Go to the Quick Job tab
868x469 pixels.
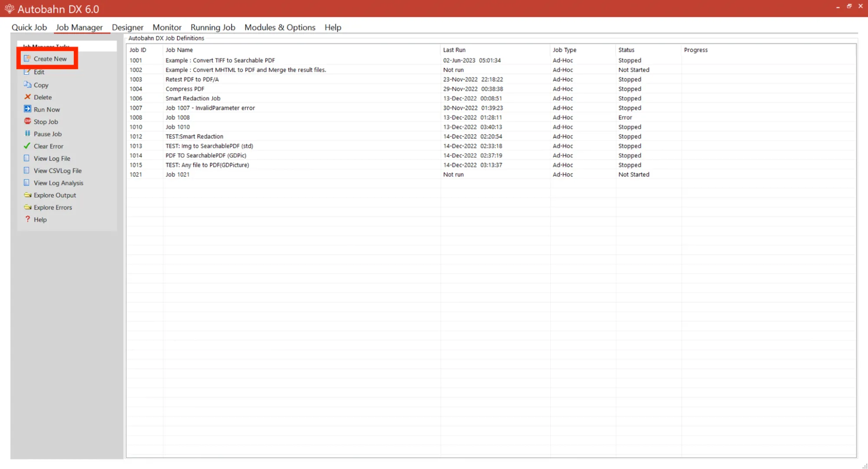pos(29,27)
